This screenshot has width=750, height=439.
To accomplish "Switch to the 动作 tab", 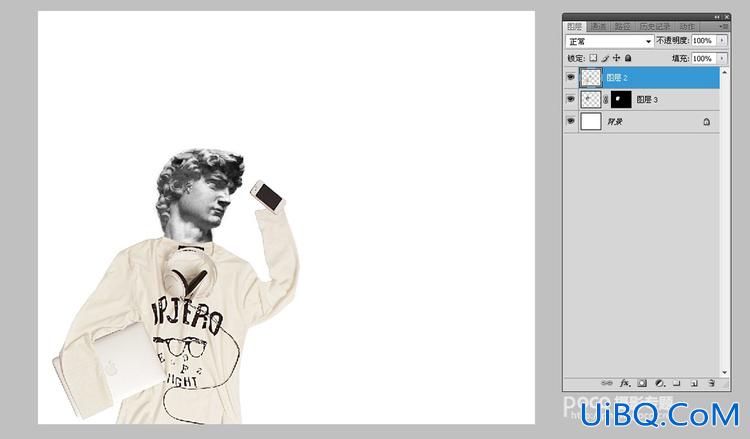I will [687, 27].
